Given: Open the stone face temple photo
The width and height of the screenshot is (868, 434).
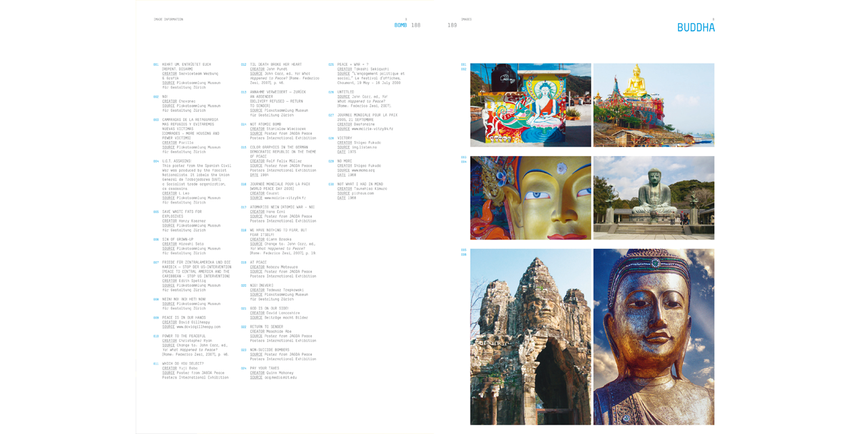Looking at the screenshot, I should (530, 336).
